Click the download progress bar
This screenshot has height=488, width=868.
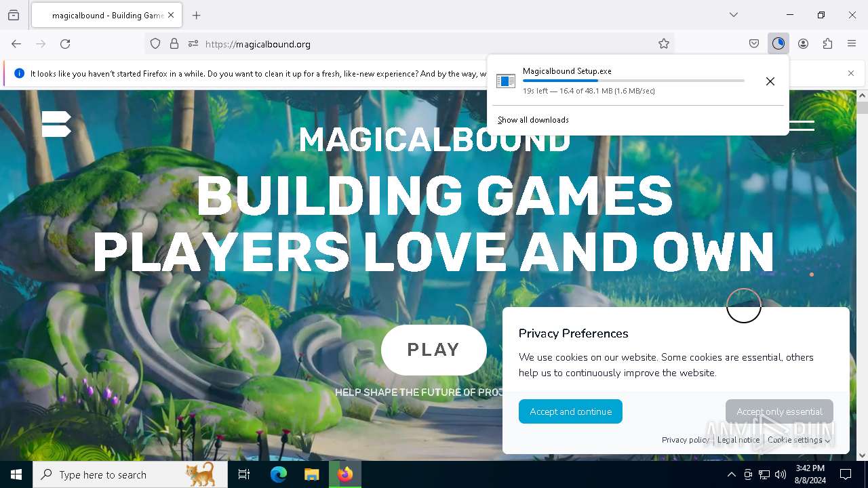(x=633, y=81)
